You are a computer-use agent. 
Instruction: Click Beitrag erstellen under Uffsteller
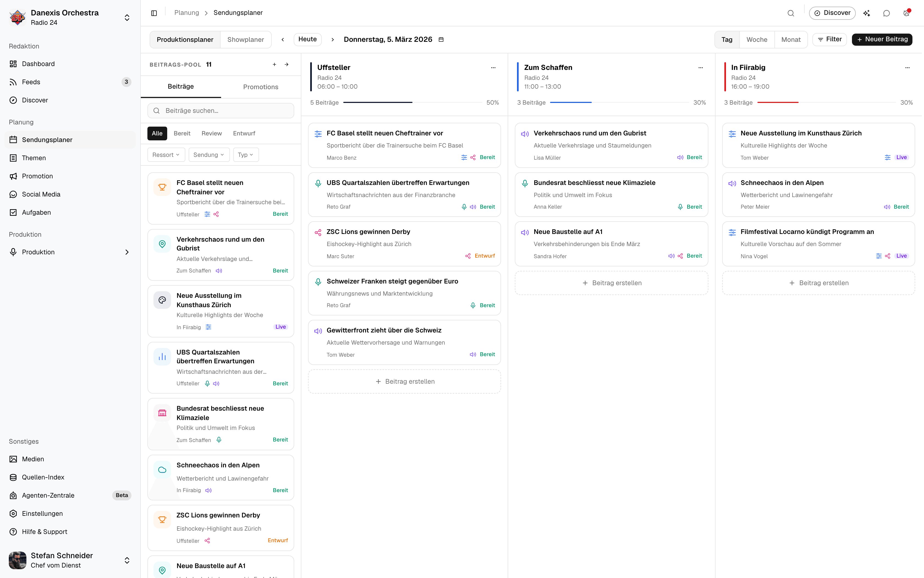point(404,381)
